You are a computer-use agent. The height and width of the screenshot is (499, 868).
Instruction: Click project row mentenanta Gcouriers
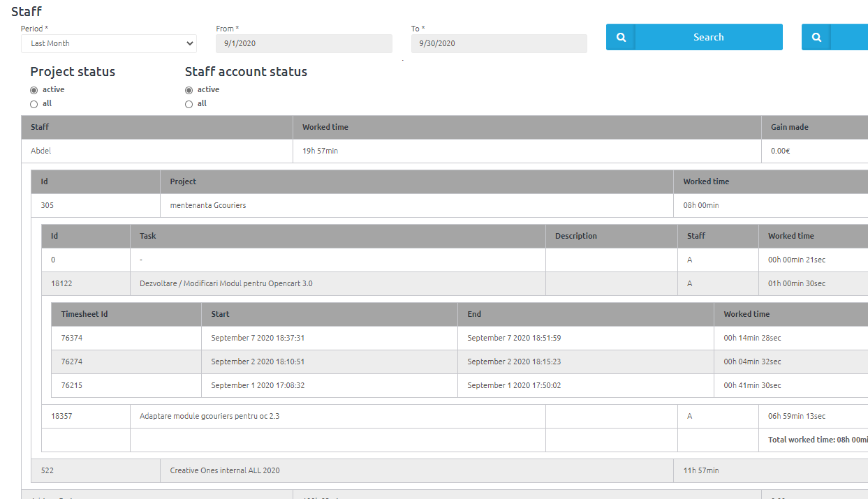[x=450, y=205]
